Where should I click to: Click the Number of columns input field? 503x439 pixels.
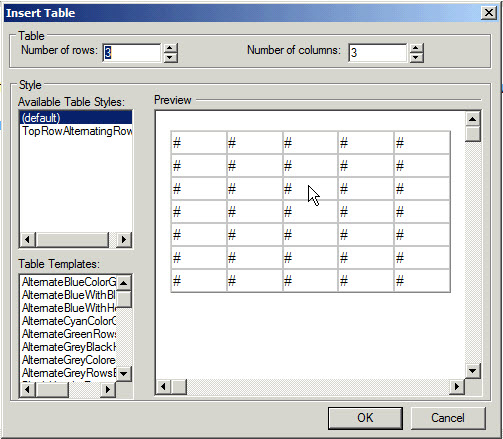(x=378, y=53)
